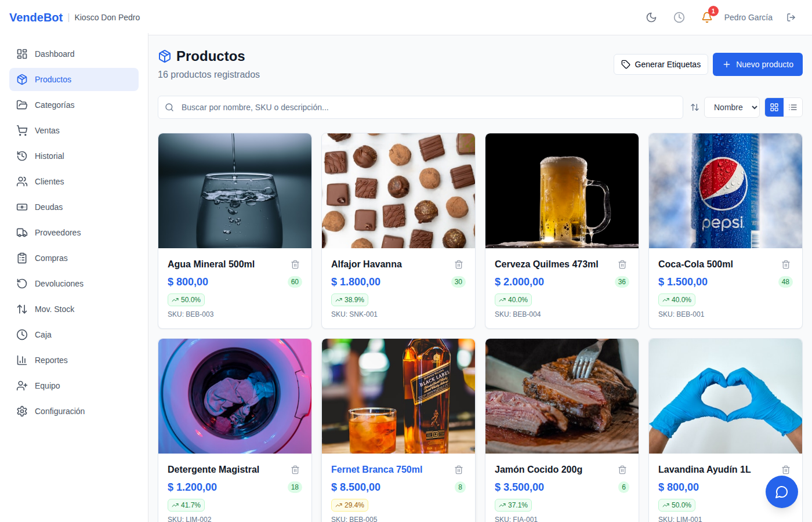Viewport: 812px width, 522px height.
Task: Click the $ 3.500,00 Jamón price
Action: click(519, 487)
